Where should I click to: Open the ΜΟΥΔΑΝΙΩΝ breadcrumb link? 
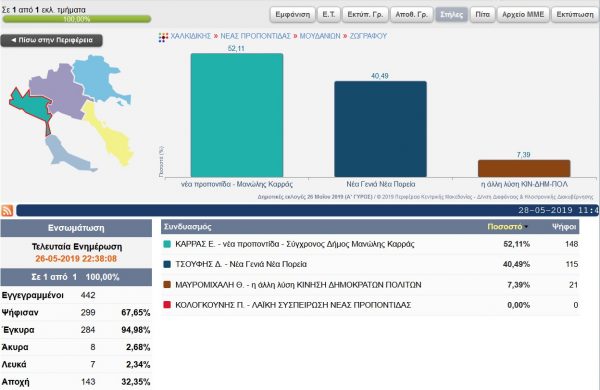(x=320, y=36)
